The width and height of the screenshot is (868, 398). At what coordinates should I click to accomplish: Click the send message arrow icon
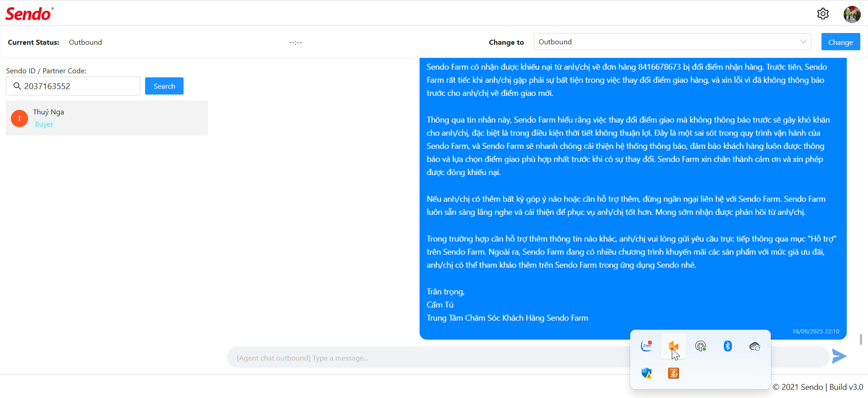pyautogui.click(x=839, y=356)
